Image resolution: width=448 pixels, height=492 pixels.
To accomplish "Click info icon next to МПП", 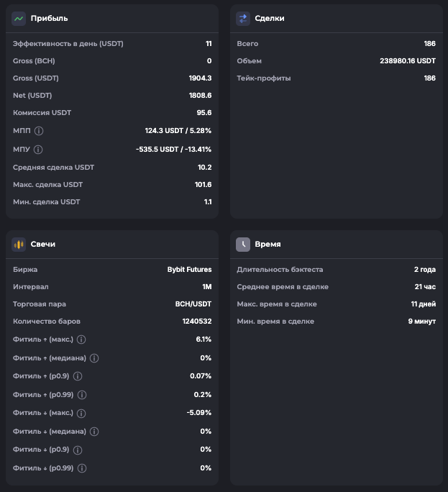I will click(39, 131).
